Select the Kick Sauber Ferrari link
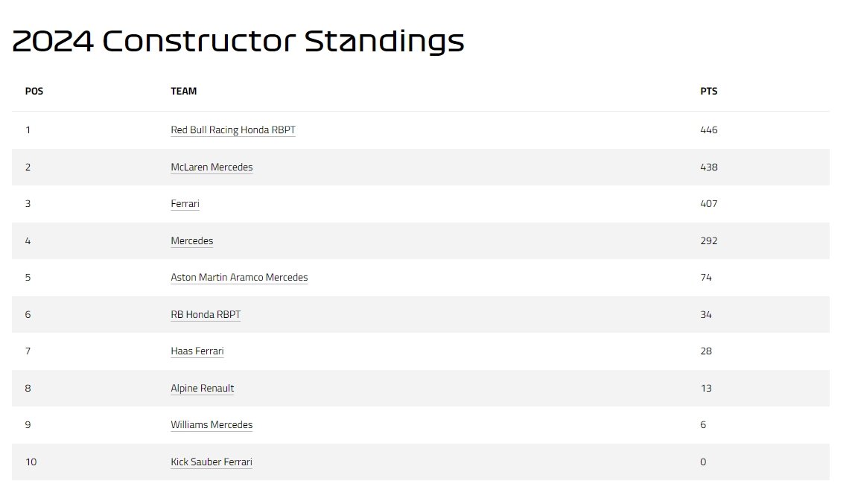852x504 pixels. click(212, 462)
